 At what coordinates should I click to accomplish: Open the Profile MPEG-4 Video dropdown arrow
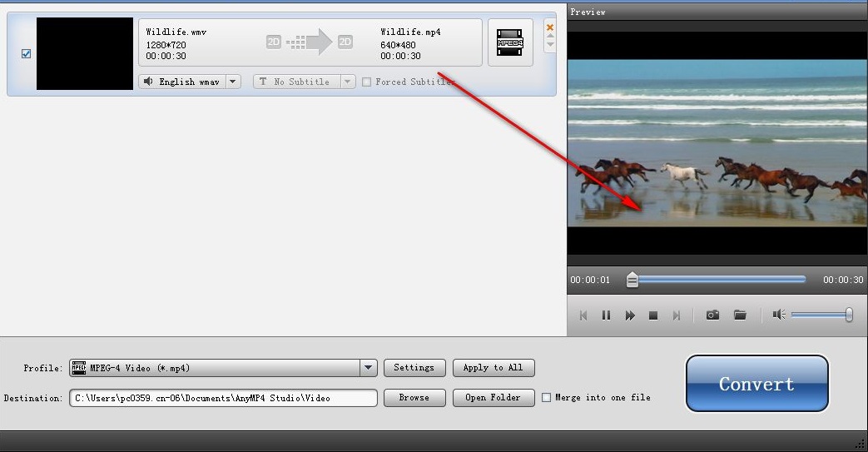tap(368, 368)
